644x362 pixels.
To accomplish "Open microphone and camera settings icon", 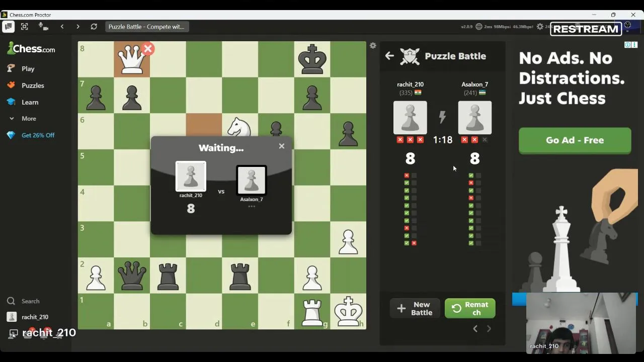I will [x=43, y=27].
